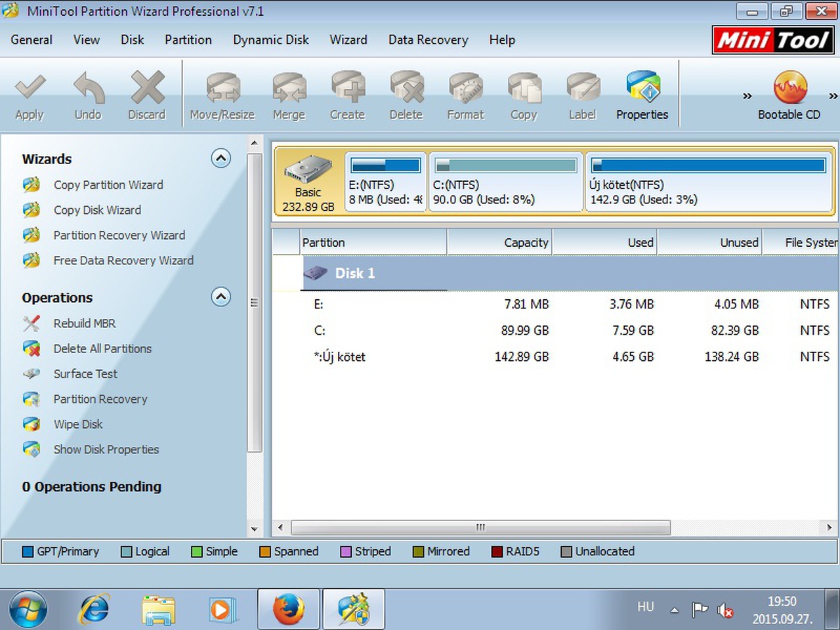The width and height of the screenshot is (840, 630).
Task: Select E:(NTFS) partition block in disk map
Action: [385, 182]
